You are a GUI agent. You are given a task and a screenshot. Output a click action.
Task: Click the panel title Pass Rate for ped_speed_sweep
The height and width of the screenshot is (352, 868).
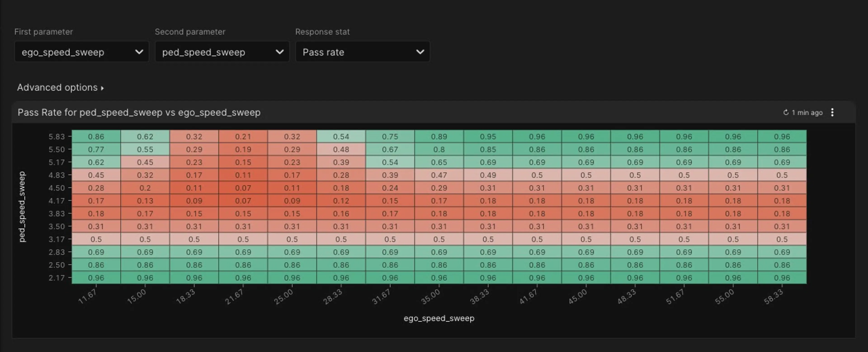(x=139, y=112)
